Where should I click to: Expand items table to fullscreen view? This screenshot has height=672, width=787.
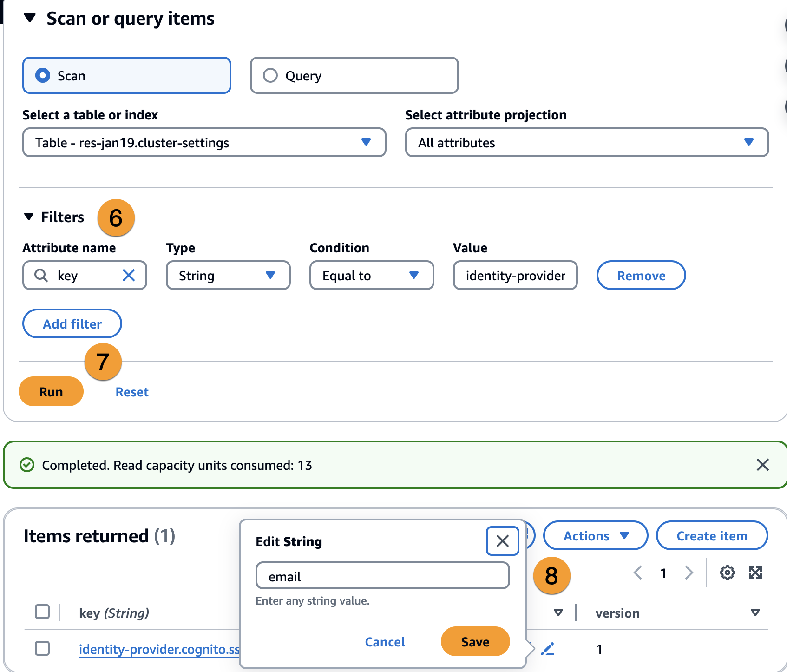756,573
